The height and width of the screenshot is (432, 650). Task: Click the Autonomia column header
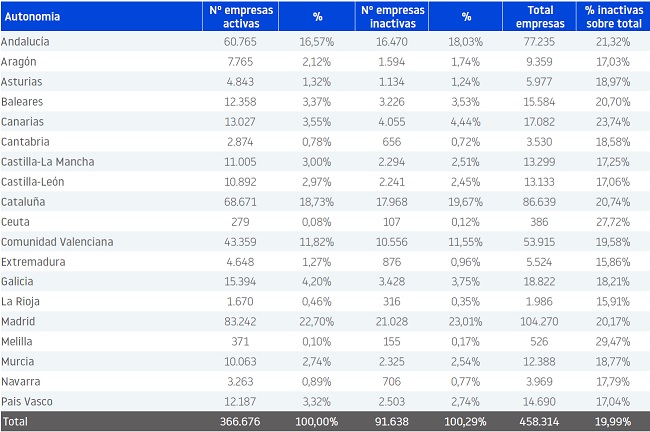32,17
